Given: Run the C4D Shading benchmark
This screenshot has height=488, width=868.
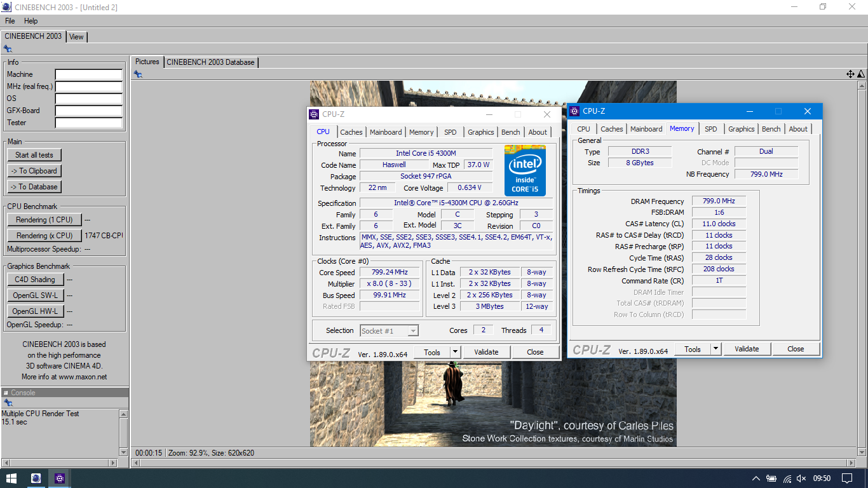Looking at the screenshot, I should point(35,280).
